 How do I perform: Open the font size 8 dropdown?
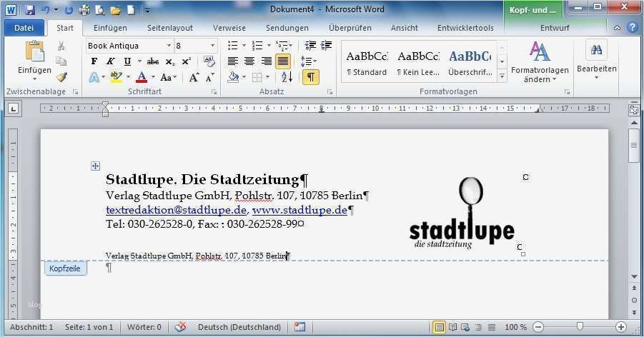coord(212,46)
